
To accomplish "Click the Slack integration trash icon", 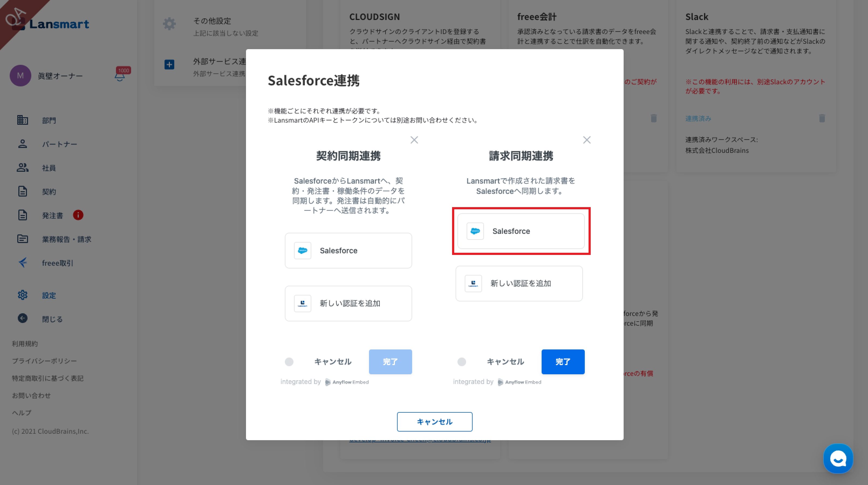I will pos(822,118).
